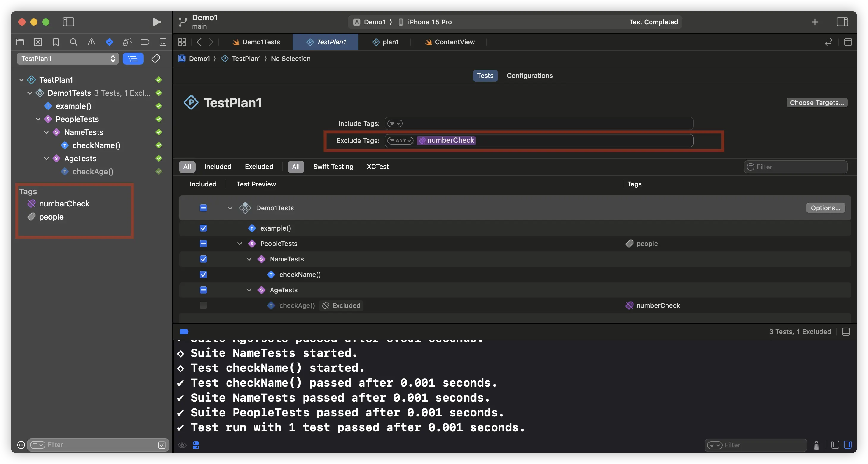The image size is (868, 464).
Task: Switch to the Configurations tab
Action: click(x=530, y=76)
